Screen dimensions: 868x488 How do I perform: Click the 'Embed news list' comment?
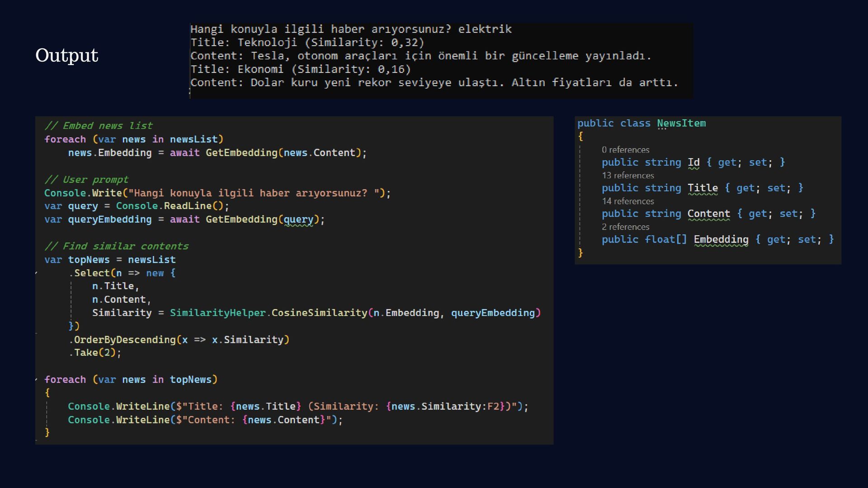click(x=98, y=126)
